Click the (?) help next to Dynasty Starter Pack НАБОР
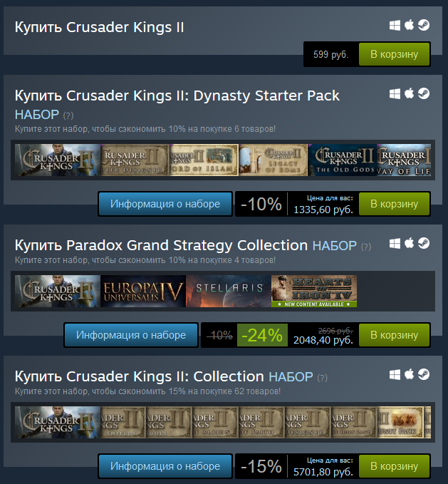Image resolution: width=448 pixels, height=484 pixels. [68, 115]
